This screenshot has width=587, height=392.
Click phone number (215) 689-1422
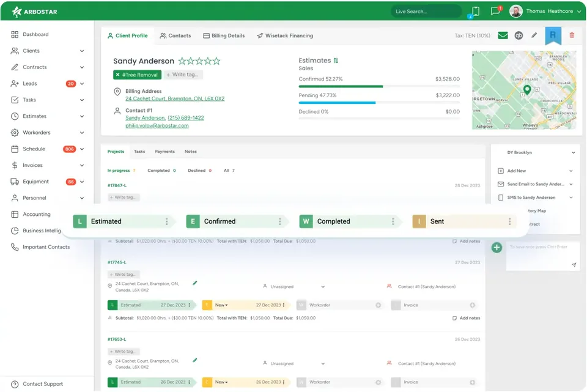pos(186,118)
